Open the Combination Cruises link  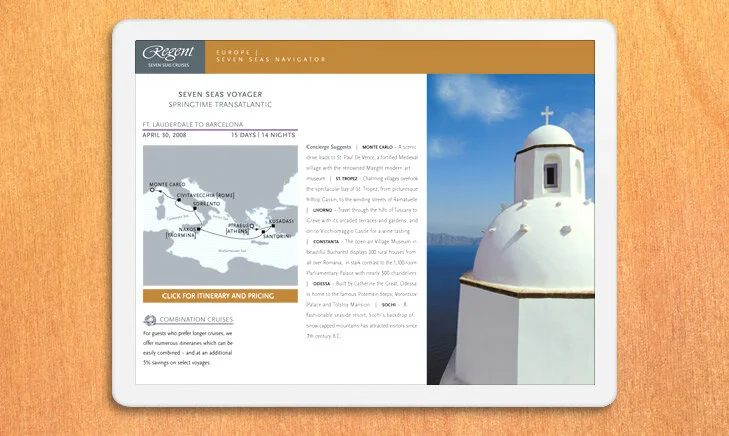click(196, 319)
